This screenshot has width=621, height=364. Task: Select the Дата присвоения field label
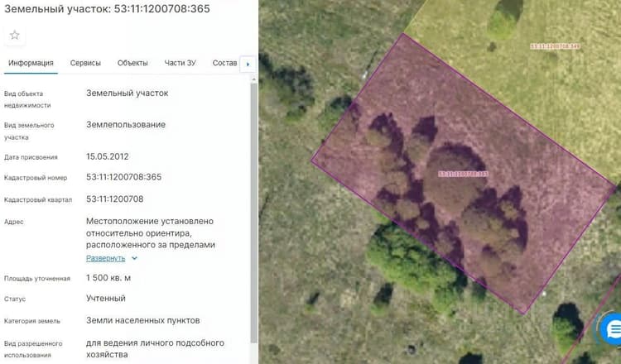point(31,157)
